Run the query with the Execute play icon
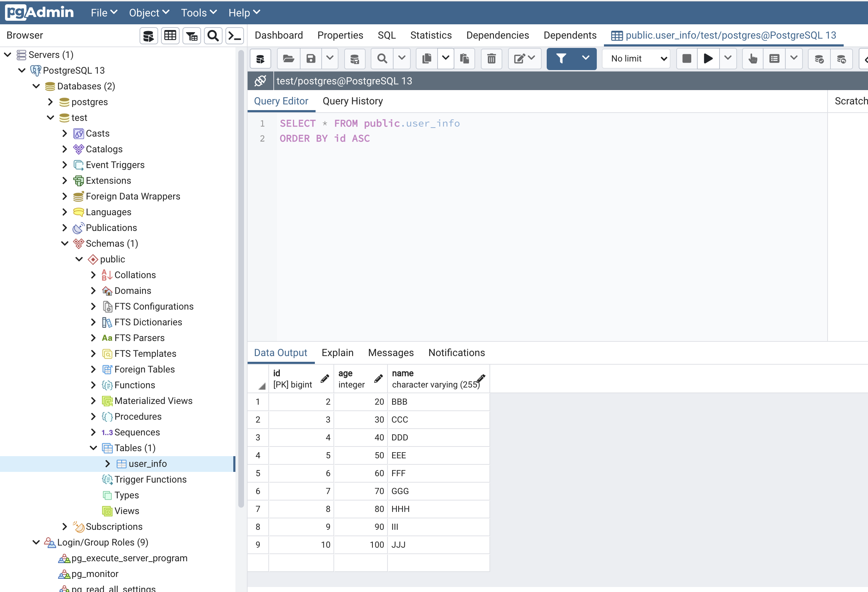This screenshot has height=592, width=868. click(708, 59)
